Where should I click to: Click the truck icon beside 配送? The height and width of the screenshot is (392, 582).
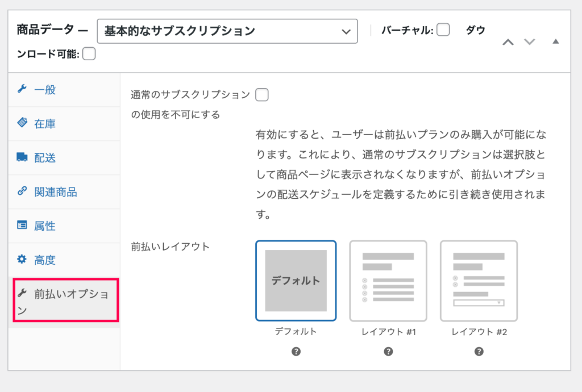pyautogui.click(x=22, y=157)
